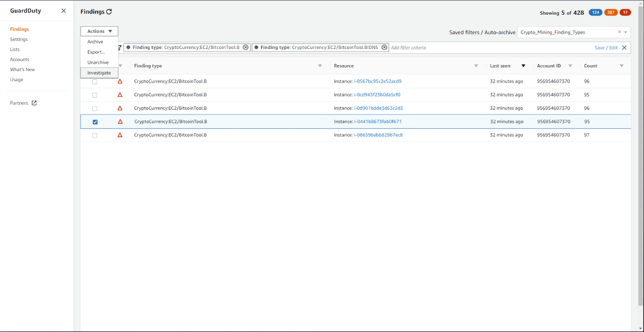The height and width of the screenshot is (332, 644).
Task: Open Partners external link icon
Action: tap(34, 103)
